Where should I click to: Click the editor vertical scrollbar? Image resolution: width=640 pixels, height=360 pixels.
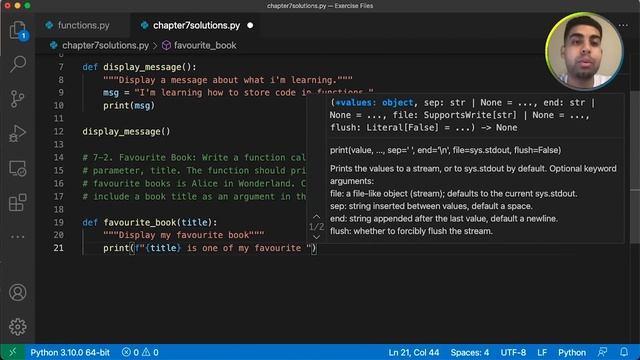pos(635,167)
